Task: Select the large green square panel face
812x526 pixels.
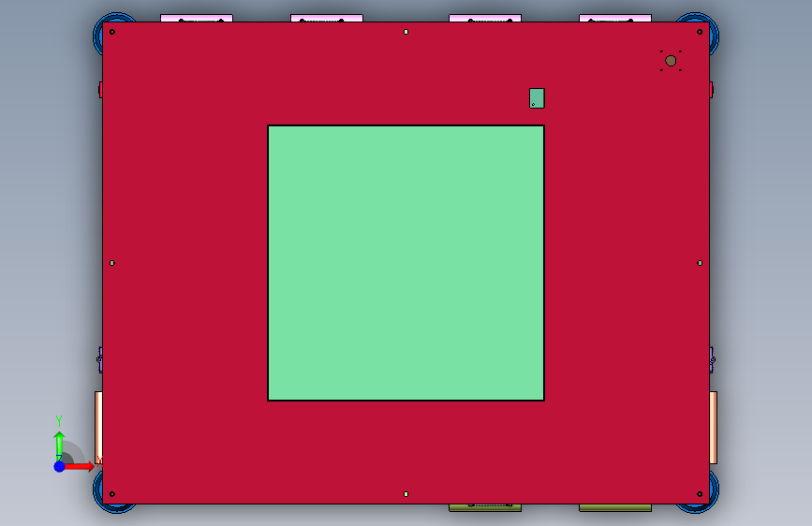Action: point(406,263)
